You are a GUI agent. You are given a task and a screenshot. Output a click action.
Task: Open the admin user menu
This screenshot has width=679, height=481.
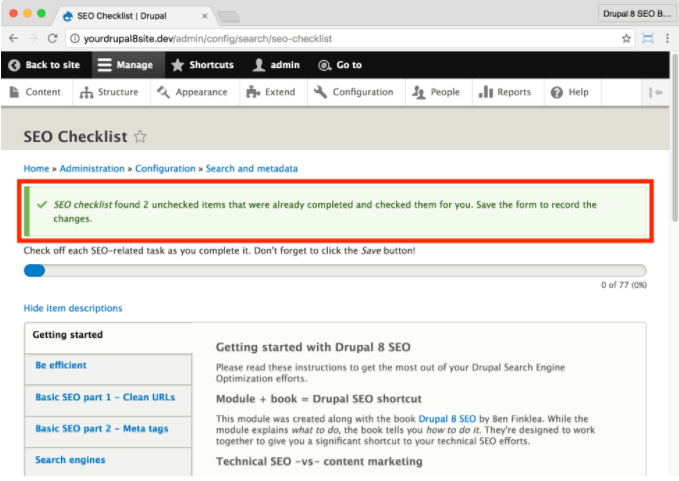[x=277, y=65]
